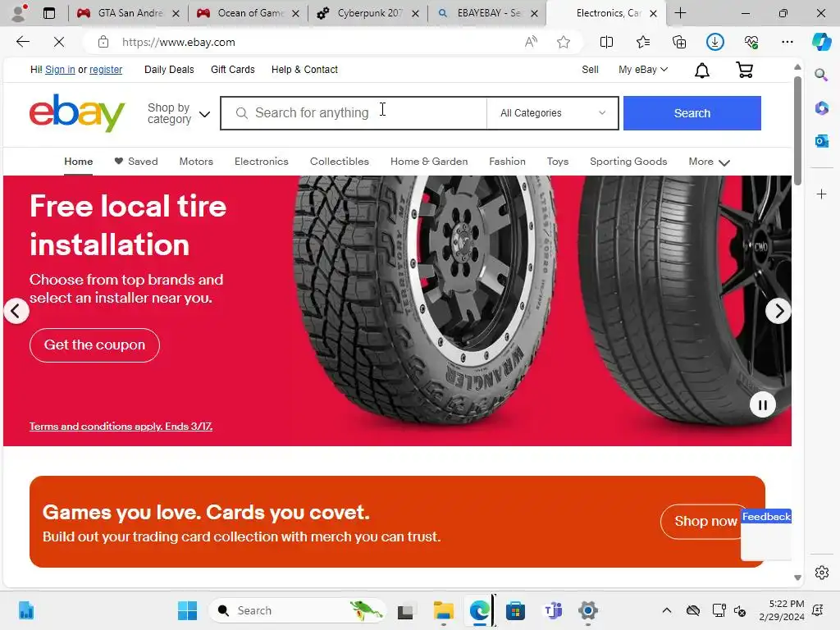The width and height of the screenshot is (840, 630).
Task: Open split screen view icon
Action: 606,42
